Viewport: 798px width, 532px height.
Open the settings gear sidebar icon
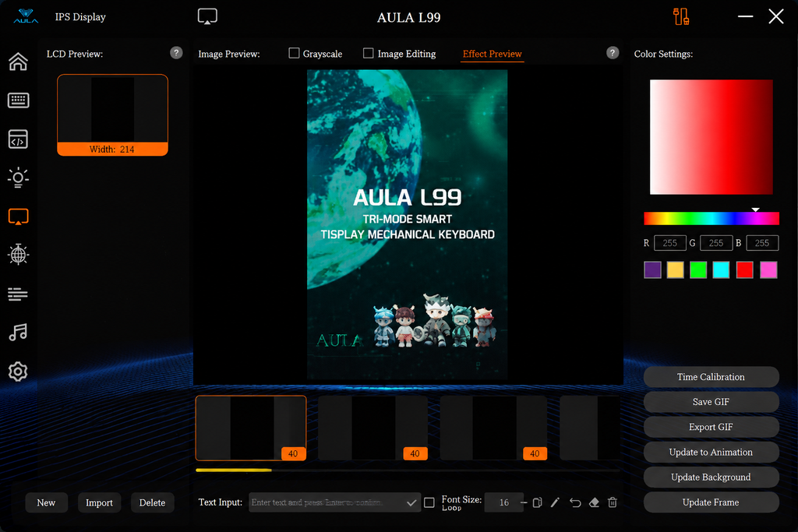tap(18, 372)
